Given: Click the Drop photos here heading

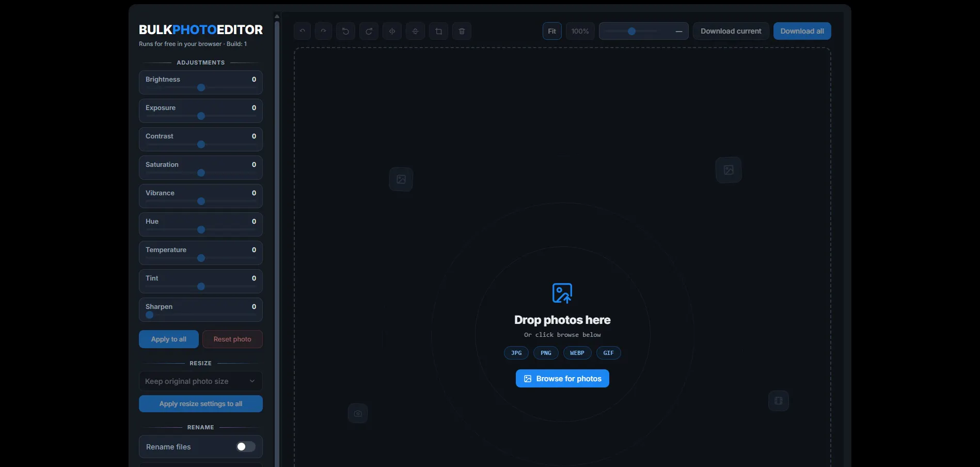Looking at the screenshot, I should point(562,320).
